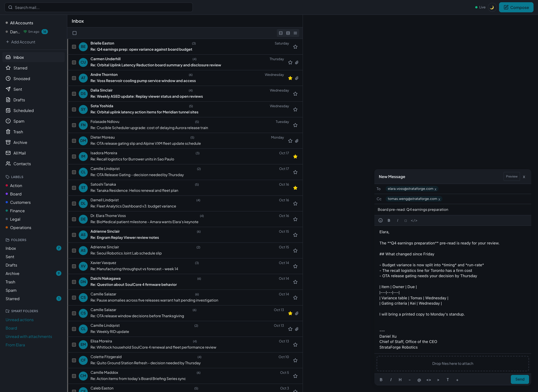Viewport: 538px width, 392px height.
Task: Remove elara.voss@strataforge.com recipient
Action: [x=435, y=189]
